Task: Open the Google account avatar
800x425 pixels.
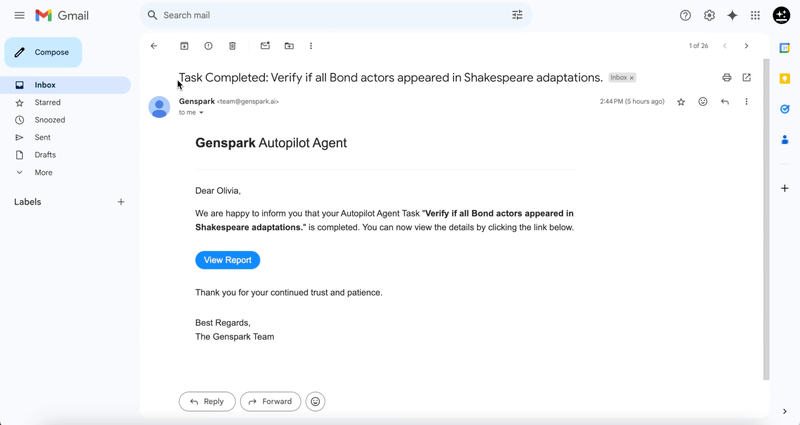Action: [x=781, y=15]
